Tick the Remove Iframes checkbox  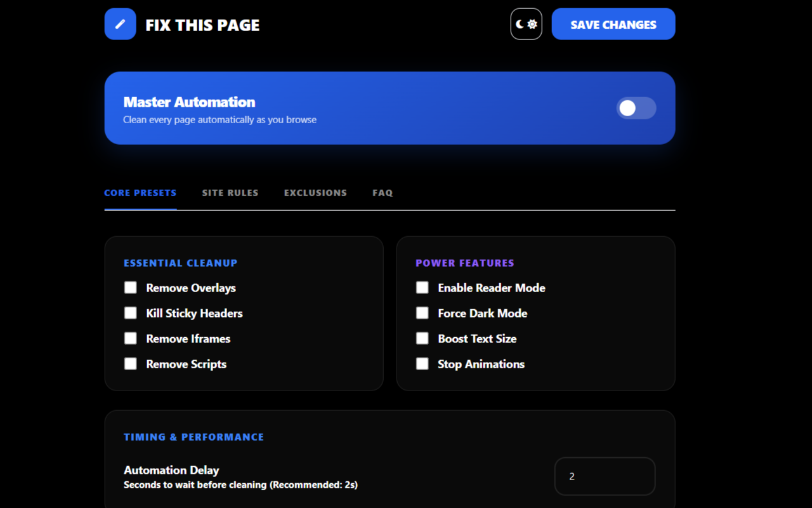pos(131,338)
